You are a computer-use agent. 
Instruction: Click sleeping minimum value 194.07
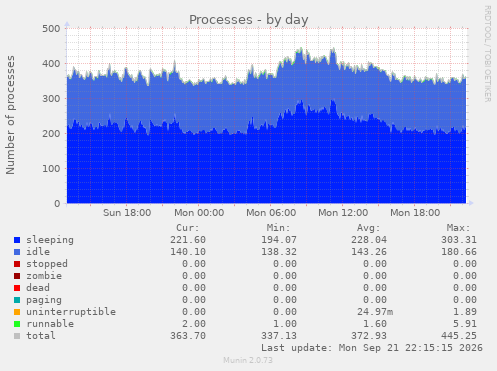279,240
